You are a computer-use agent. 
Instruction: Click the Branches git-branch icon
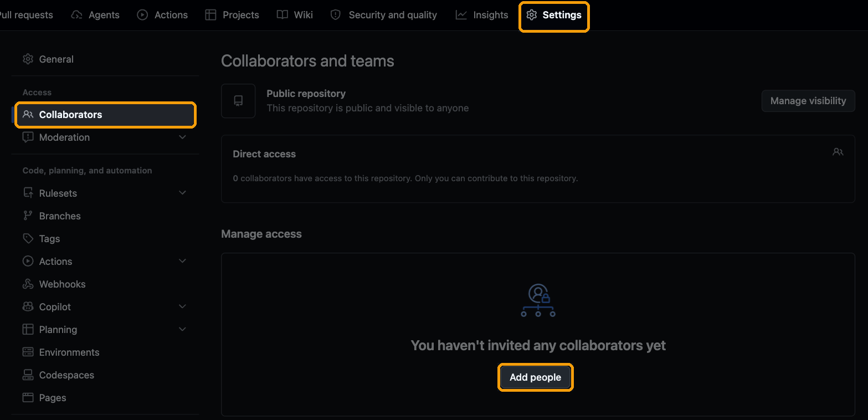pos(28,216)
